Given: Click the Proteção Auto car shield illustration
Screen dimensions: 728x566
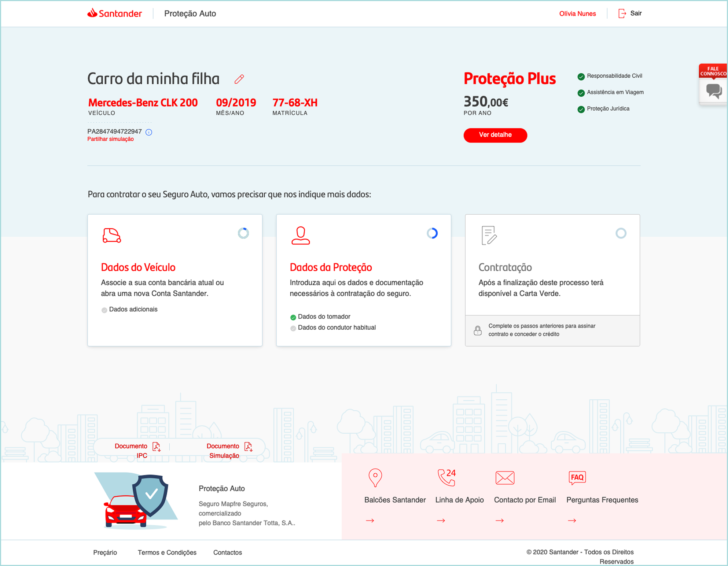Looking at the screenshot, I should click(x=136, y=501).
